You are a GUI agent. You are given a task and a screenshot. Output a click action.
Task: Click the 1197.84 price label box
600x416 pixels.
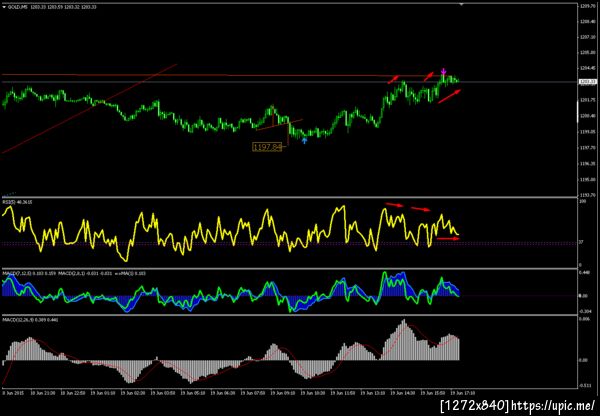267,147
